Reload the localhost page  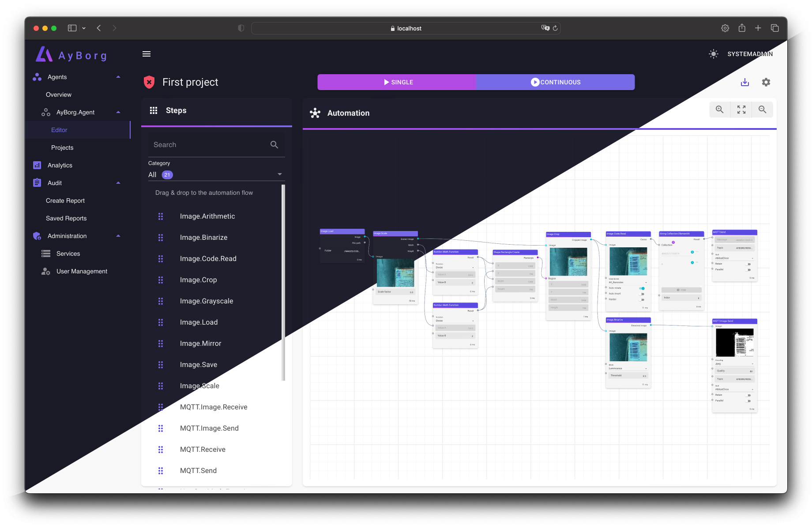pos(555,28)
